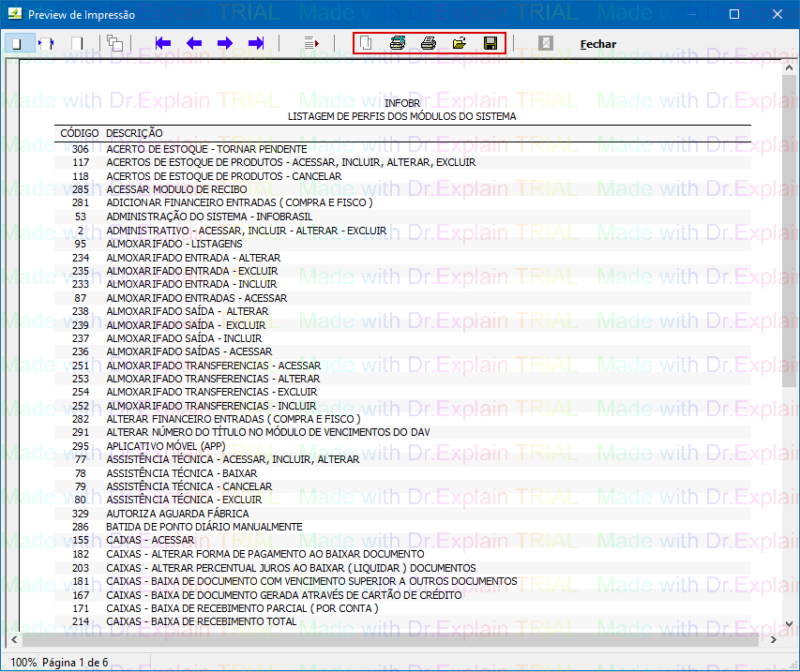Go to previous page arrow
800x672 pixels.
pos(194,43)
